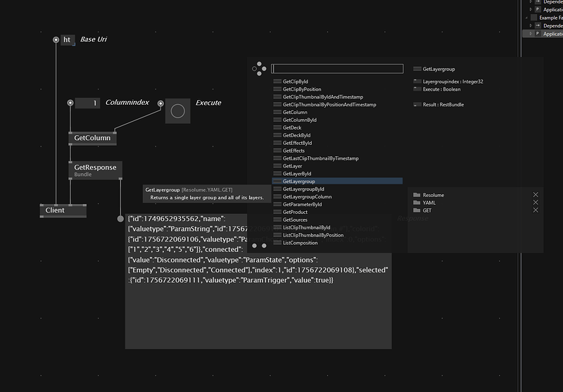This screenshot has height=392, width=563.
Task: Click the Base Uri input pin circle
Action: 56,39
